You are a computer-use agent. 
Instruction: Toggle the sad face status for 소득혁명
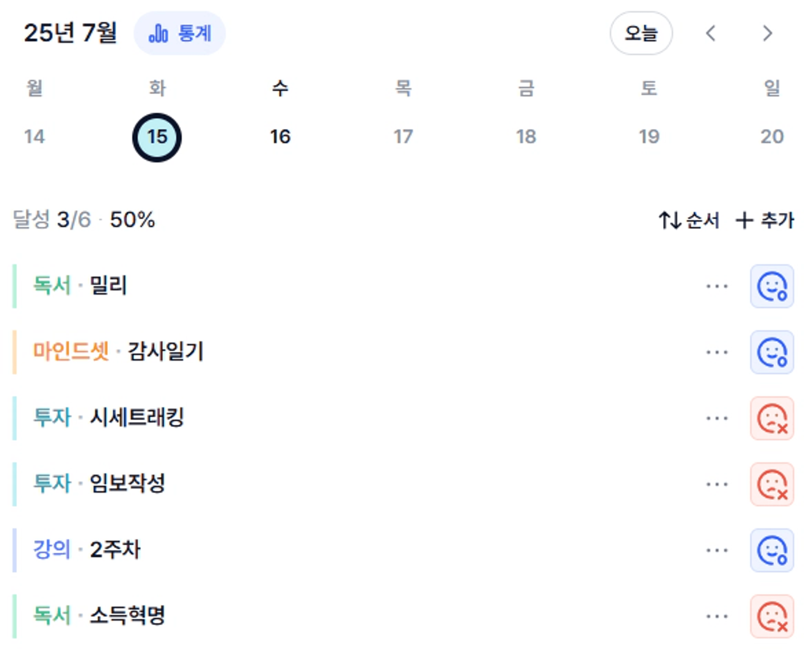tap(772, 616)
